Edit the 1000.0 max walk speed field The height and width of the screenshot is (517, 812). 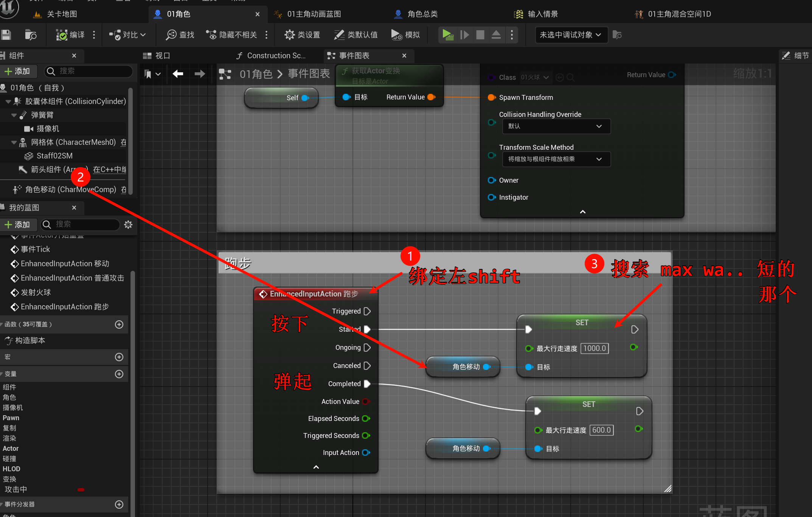coord(594,348)
